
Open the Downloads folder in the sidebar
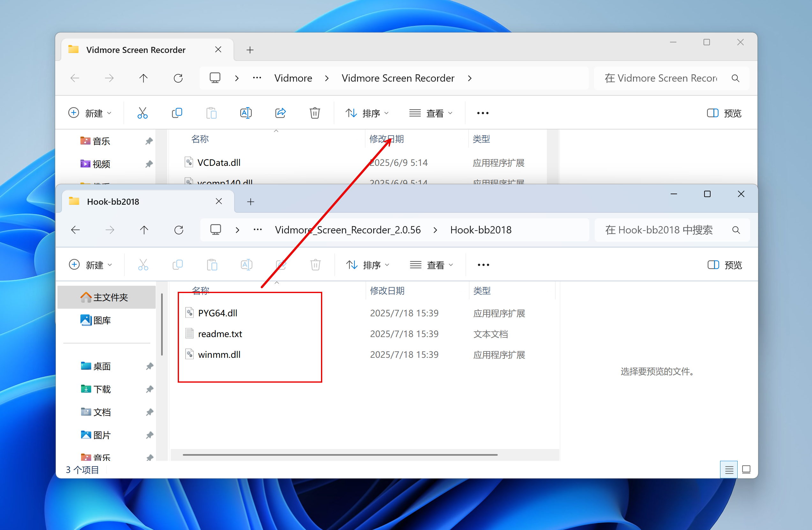click(x=102, y=389)
